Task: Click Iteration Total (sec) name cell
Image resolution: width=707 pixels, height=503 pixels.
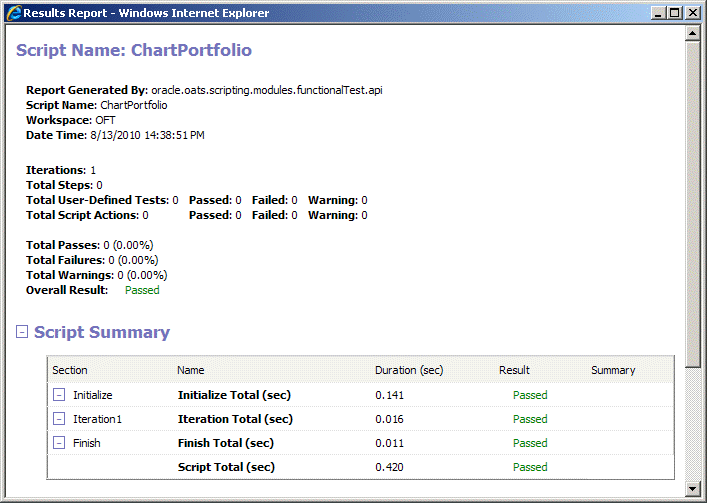Action: click(x=235, y=419)
